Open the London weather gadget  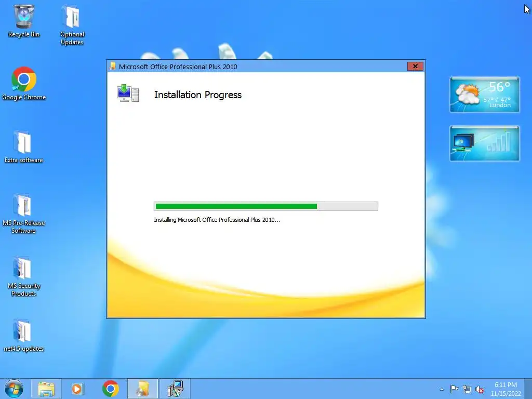click(485, 95)
